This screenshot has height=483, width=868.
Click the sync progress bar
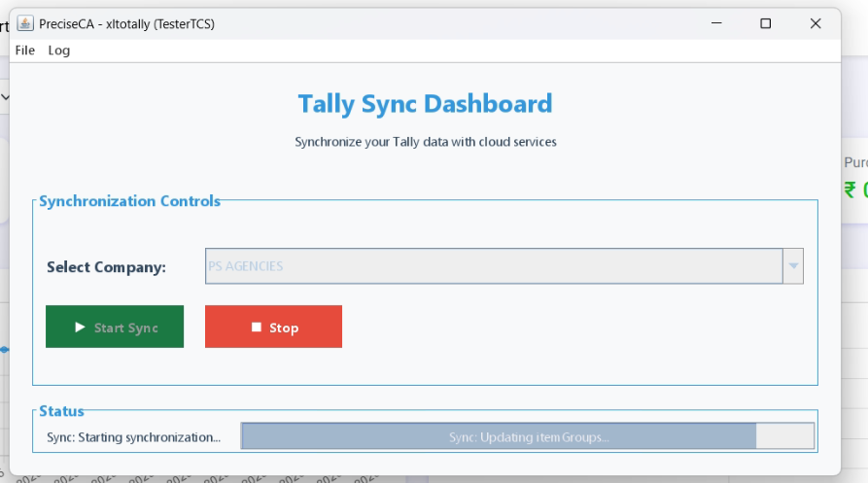tap(527, 436)
